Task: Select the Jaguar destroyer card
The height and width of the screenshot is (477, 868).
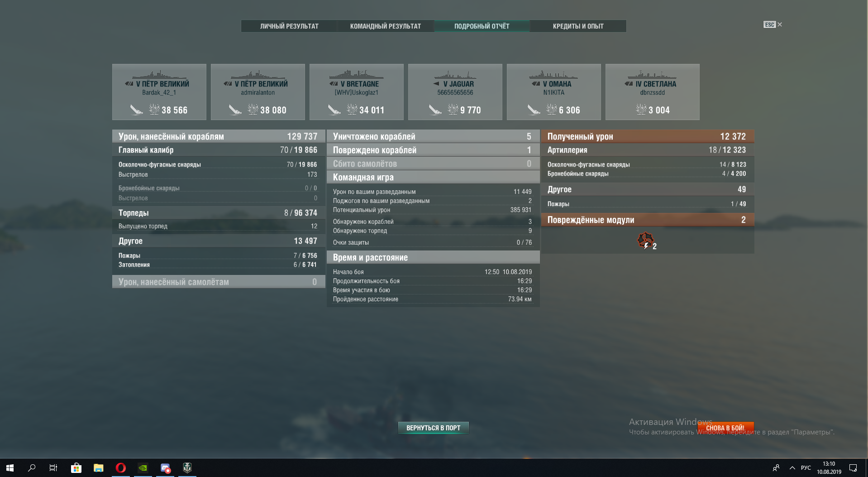Action: 455,92
